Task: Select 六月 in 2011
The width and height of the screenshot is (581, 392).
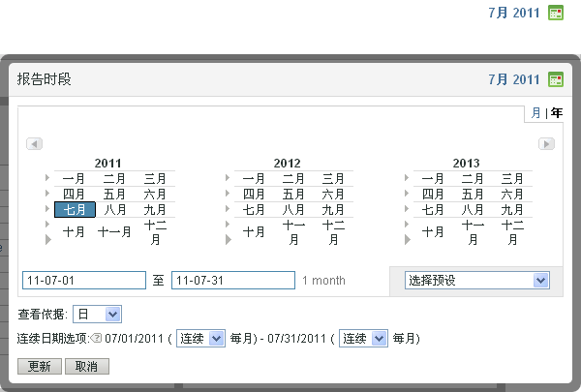Action: [155, 195]
